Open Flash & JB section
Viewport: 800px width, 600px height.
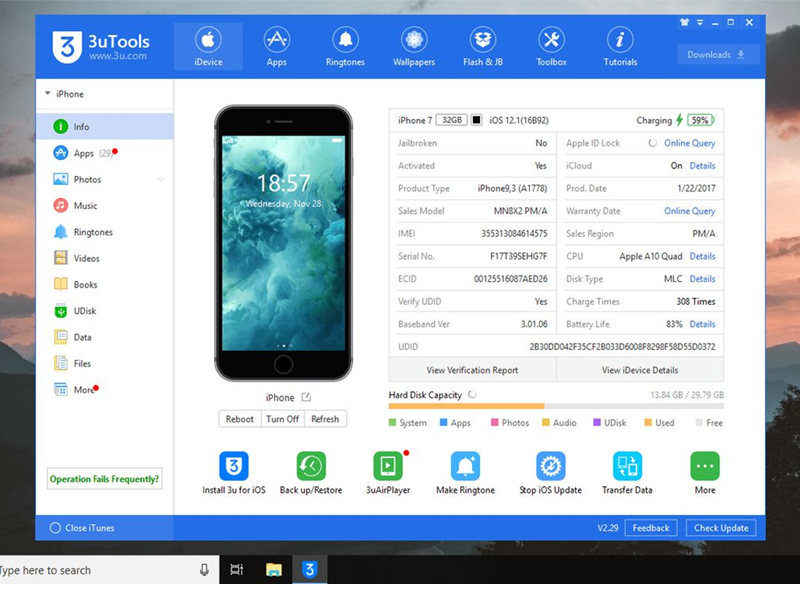483,47
